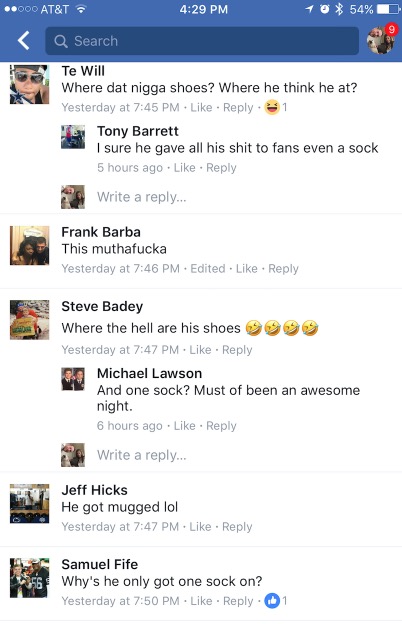The width and height of the screenshot is (402, 624).
Task: Reply to Jeff Hicks' comment
Action: click(x=237, y=527)
